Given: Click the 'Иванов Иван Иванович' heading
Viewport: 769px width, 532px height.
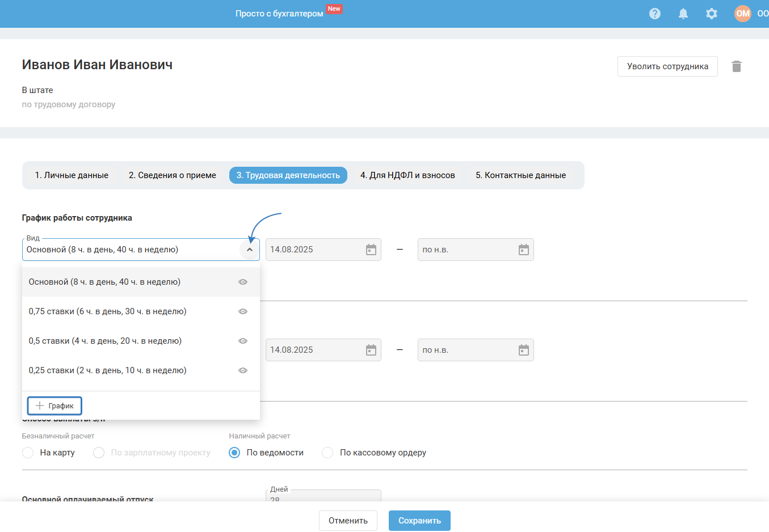Looking at the screenshot, I should click(x=97, y=65).
